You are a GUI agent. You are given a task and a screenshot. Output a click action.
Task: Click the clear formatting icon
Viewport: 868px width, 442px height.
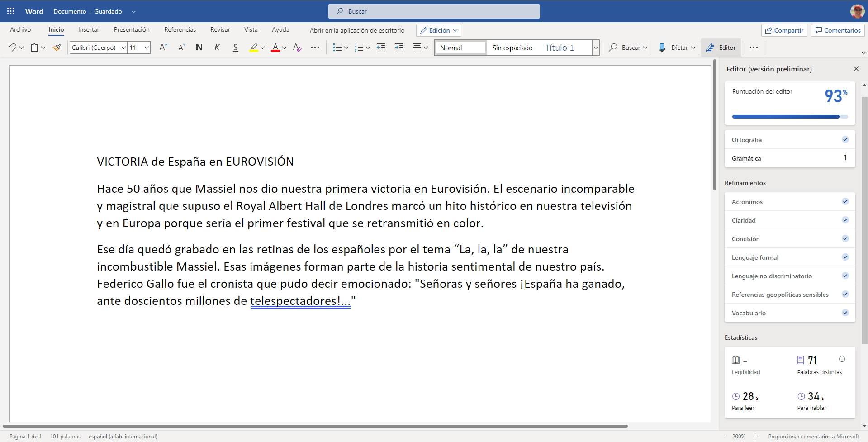[297, 48]
